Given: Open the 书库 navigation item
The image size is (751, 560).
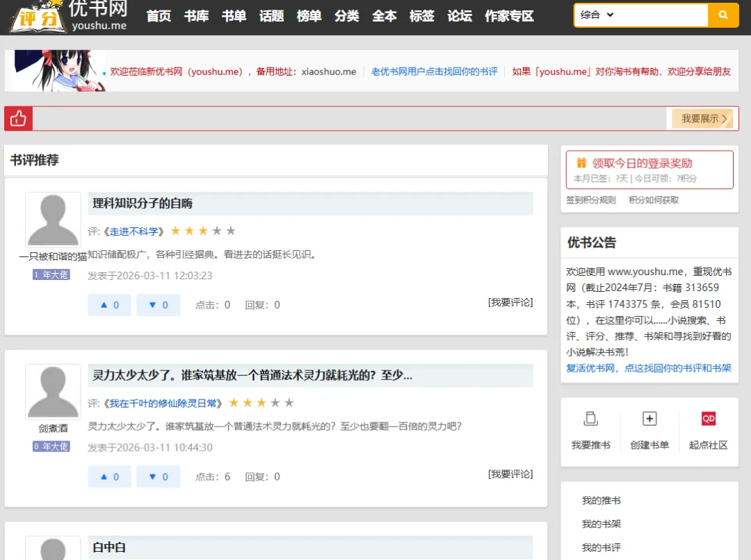Looking at the screenshot, I should 196,16.
